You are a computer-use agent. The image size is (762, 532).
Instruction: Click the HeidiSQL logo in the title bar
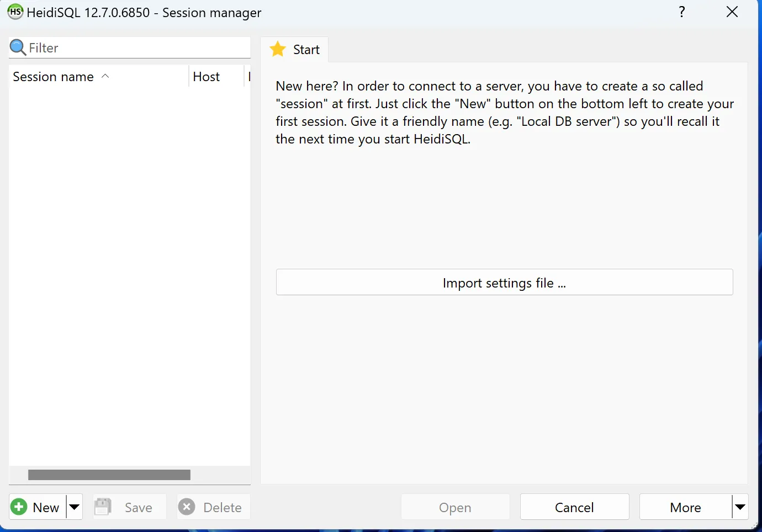(15, 12)
